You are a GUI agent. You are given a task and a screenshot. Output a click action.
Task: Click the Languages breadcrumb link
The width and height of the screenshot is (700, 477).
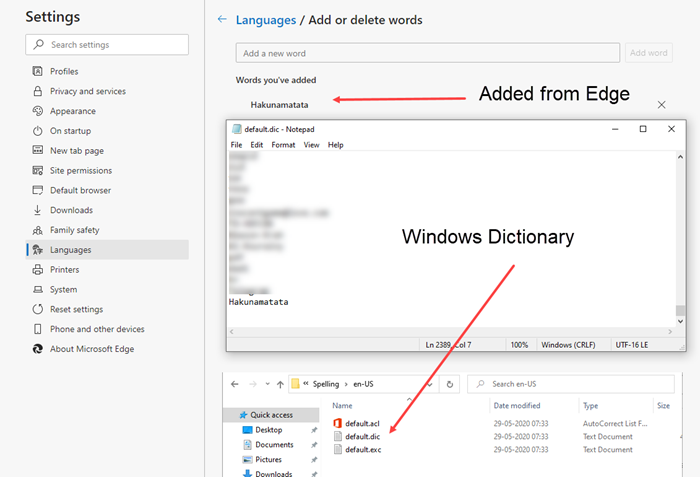click(266, 20)
